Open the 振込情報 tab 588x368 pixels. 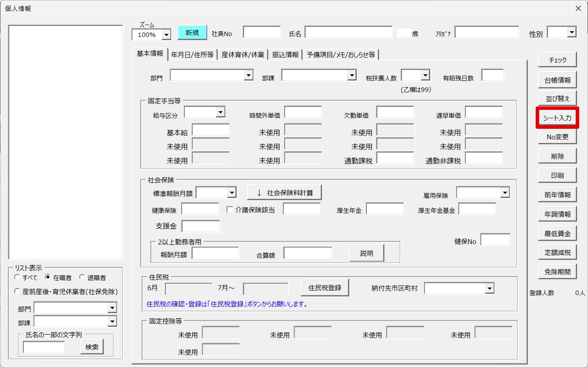(x=285, y=55)
